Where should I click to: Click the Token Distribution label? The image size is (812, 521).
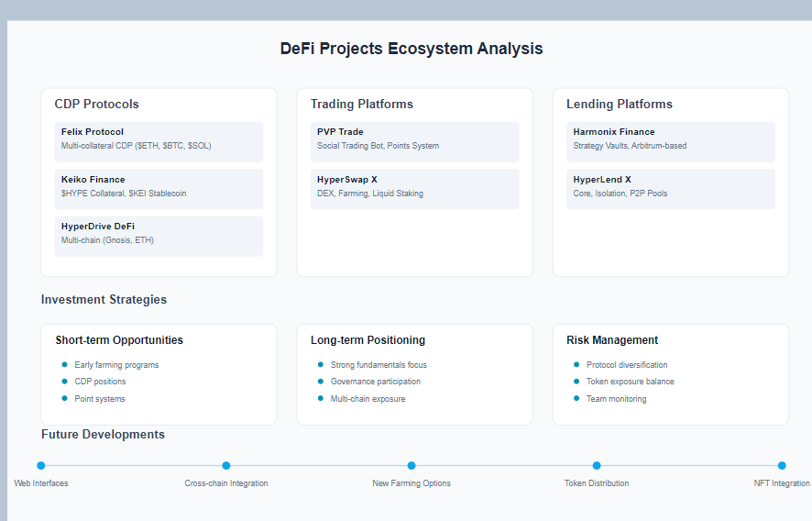point(597,483)
